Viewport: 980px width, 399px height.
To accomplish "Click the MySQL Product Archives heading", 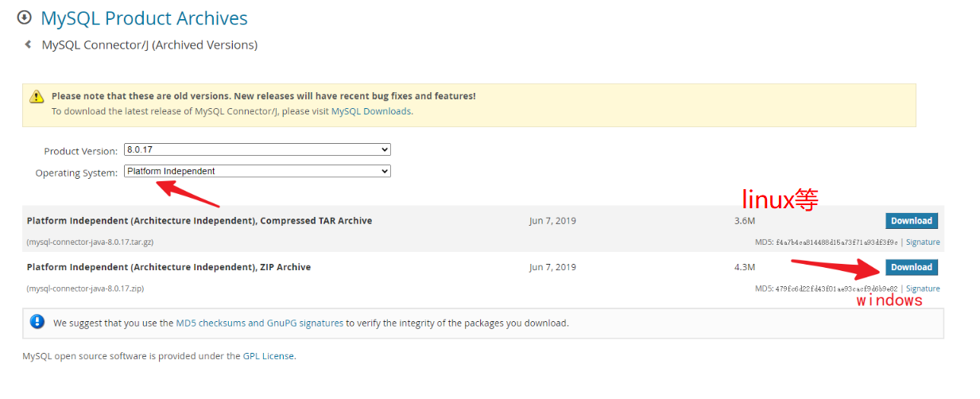I will (144, 18).
